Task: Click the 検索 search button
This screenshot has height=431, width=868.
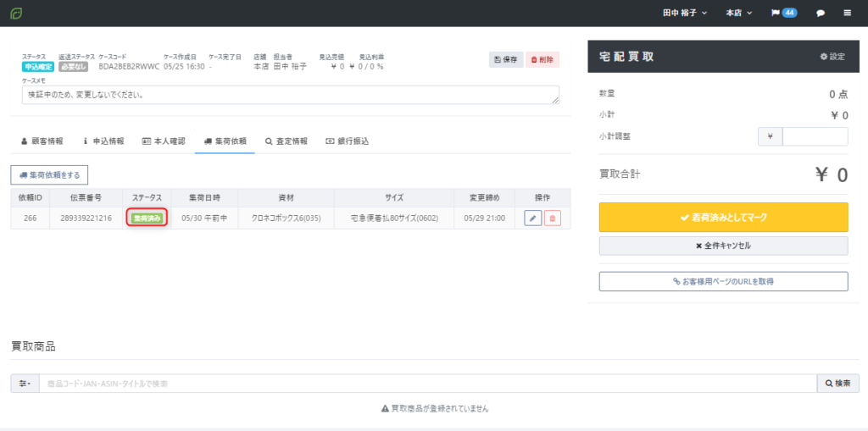Action: tap(837, 383)
